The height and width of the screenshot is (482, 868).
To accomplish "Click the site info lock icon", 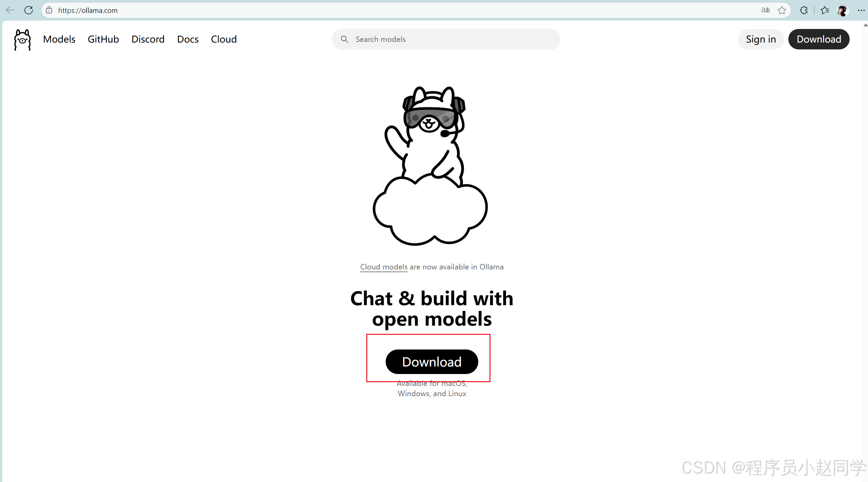I will pos(49,10).
